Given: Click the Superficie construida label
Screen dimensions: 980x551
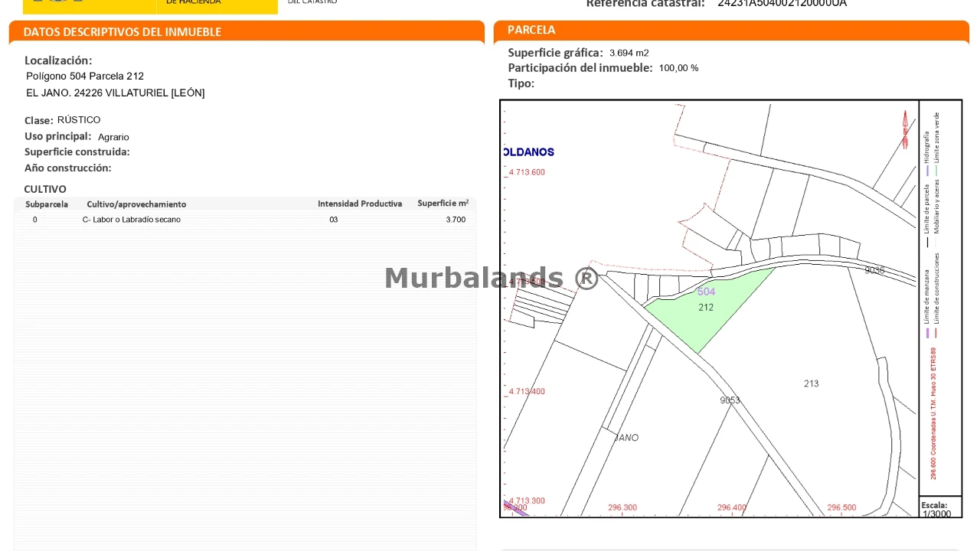Looking at the screenshot, I should [77, 152].
